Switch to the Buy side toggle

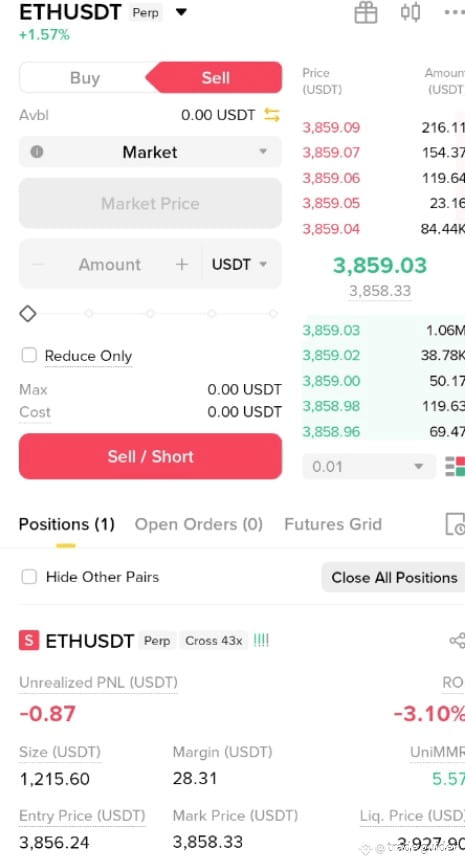pos(85,78)
